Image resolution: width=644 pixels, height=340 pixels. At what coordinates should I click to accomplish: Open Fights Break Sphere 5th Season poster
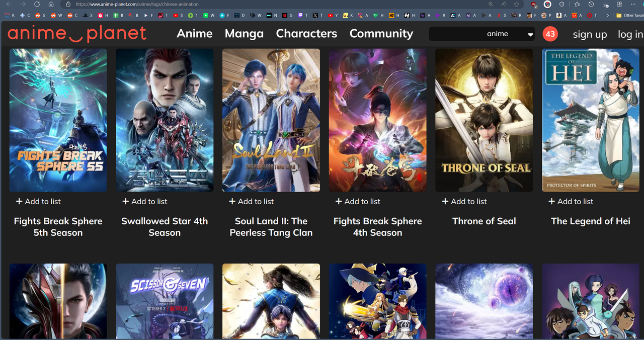(x=58, y=120)
